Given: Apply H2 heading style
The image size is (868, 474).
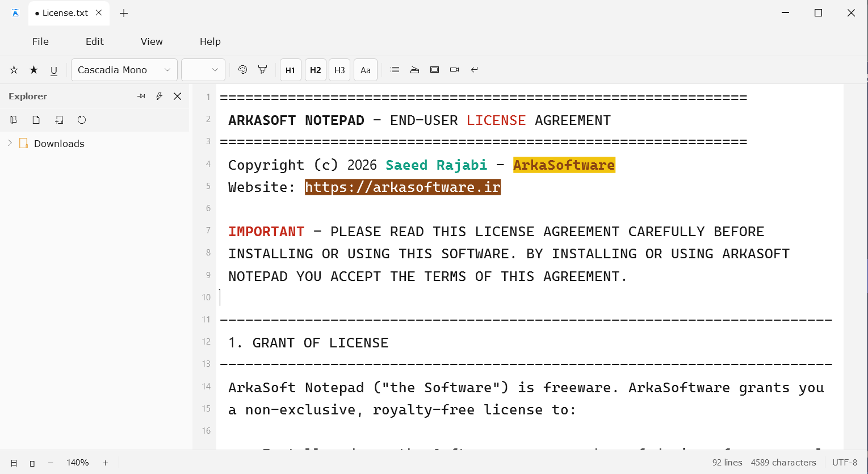Looking at the screenshot, I should pos(316,70).
